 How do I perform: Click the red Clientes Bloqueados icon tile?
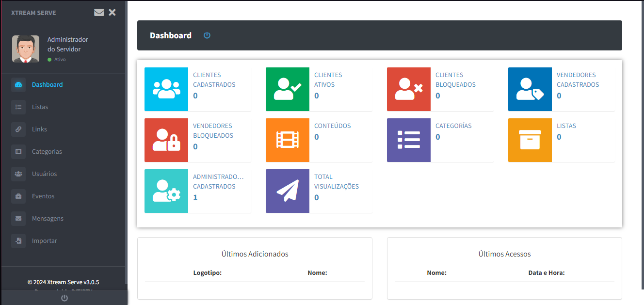coord(409,89)
